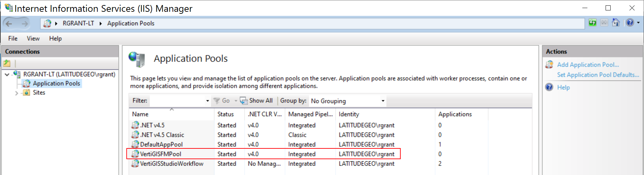This screenshot has height=175, width=644.
Task: Open the File menu
Action: pos(13,38)
